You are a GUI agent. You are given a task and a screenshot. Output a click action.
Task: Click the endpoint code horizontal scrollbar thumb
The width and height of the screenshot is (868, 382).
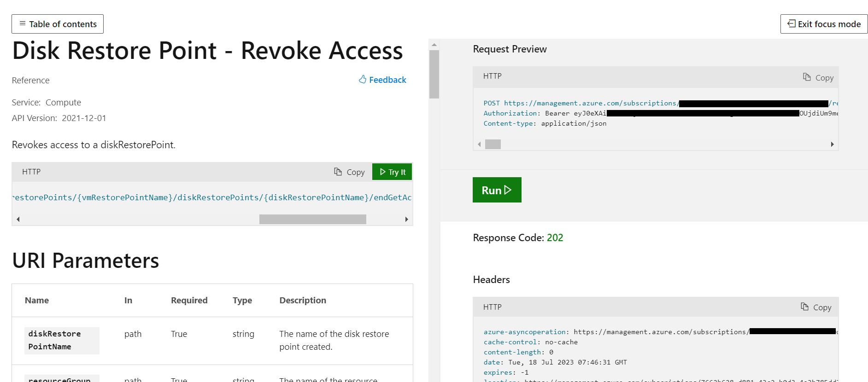(313, 219)
